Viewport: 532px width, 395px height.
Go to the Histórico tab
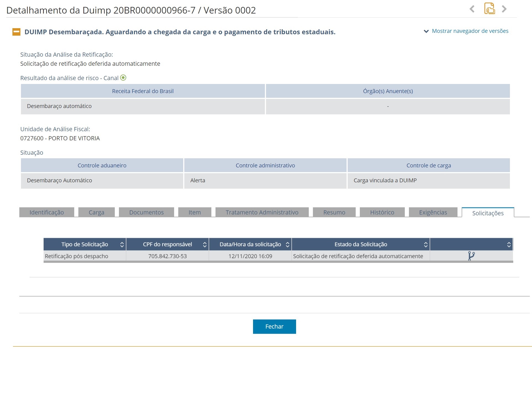[382, 212]
